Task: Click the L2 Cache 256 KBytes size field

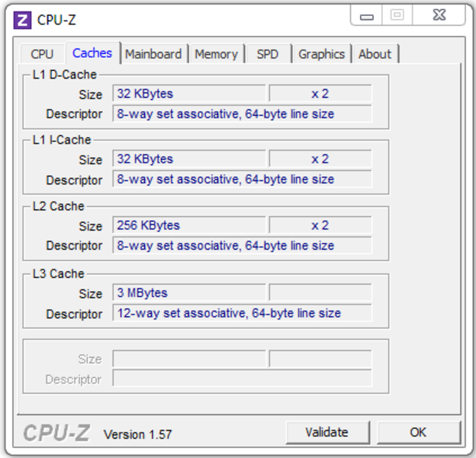Action: coord(189,225)
